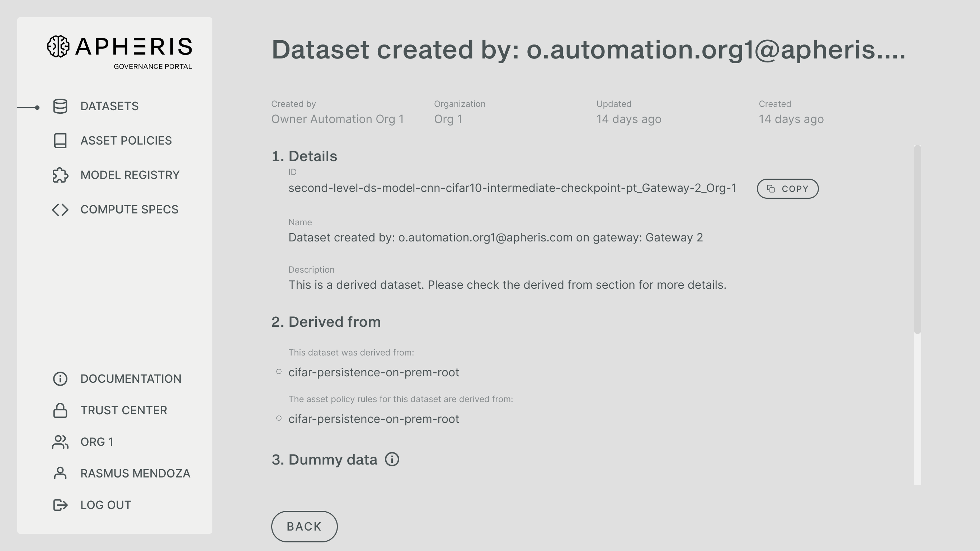Click the Model Registry puzzle icon

[60, 175]
